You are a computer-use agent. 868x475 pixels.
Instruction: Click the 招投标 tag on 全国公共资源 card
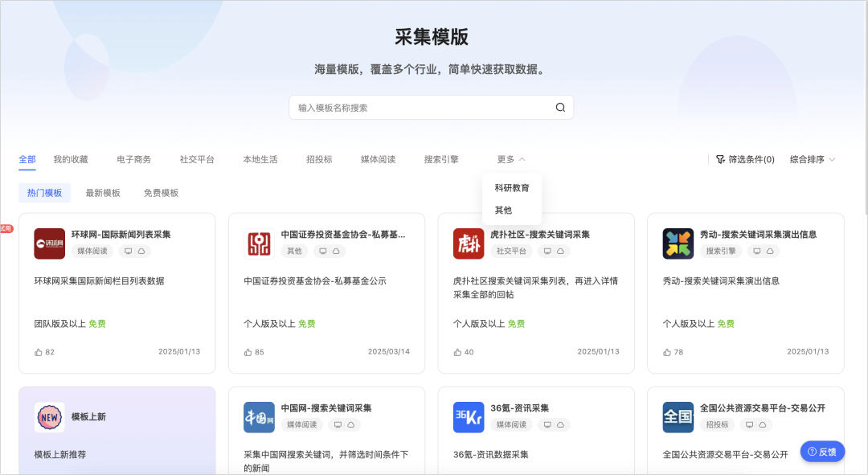coord(718,425)
